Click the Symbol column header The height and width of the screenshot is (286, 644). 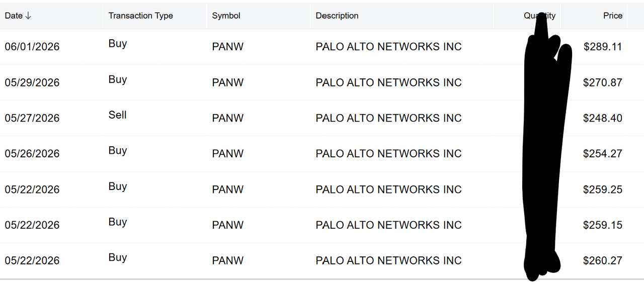[x=226, y=16]
